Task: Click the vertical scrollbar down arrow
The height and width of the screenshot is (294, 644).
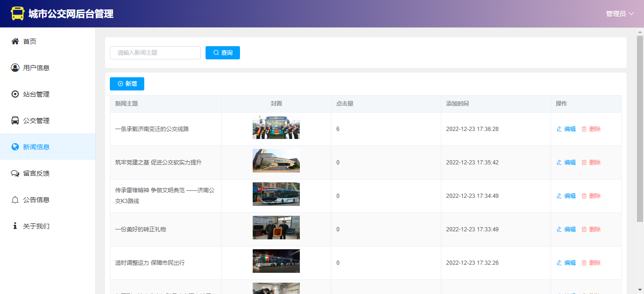Action: tap(640, 289)
